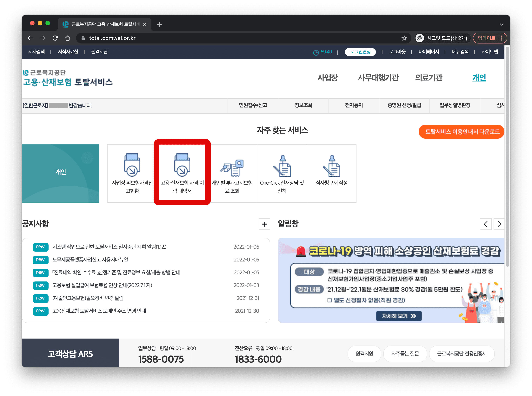
Task: Click the browser home icon
Action: click(x=68, y=38)
